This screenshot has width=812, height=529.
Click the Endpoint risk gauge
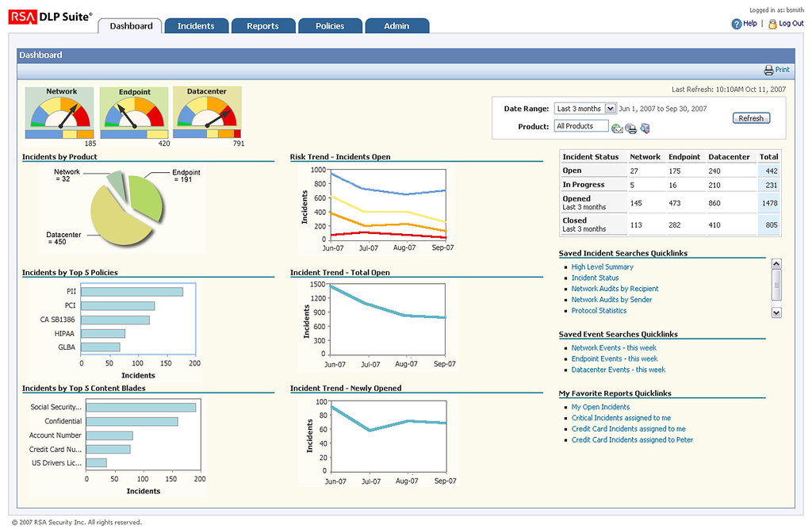134,113
